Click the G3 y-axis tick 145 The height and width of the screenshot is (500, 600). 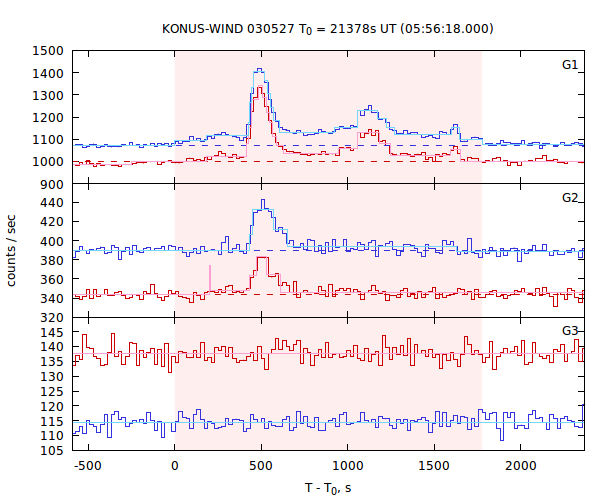pos(52,332)
